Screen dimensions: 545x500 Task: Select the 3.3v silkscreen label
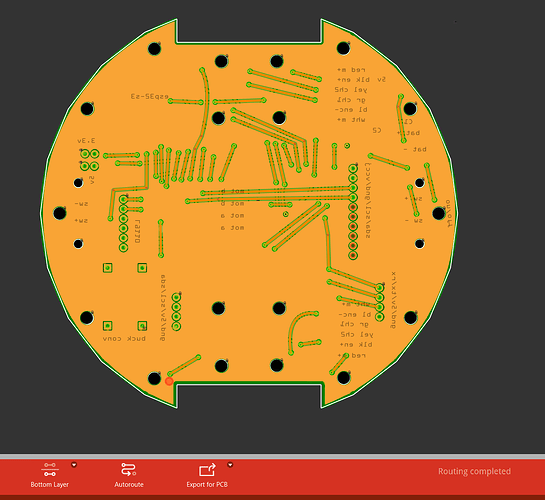(x=86, y=141)
